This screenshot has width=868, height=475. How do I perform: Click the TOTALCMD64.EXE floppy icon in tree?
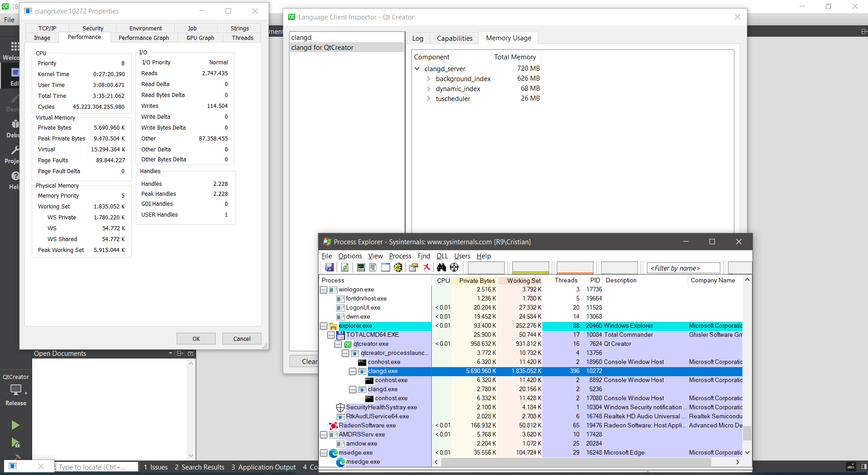[340, 335]
